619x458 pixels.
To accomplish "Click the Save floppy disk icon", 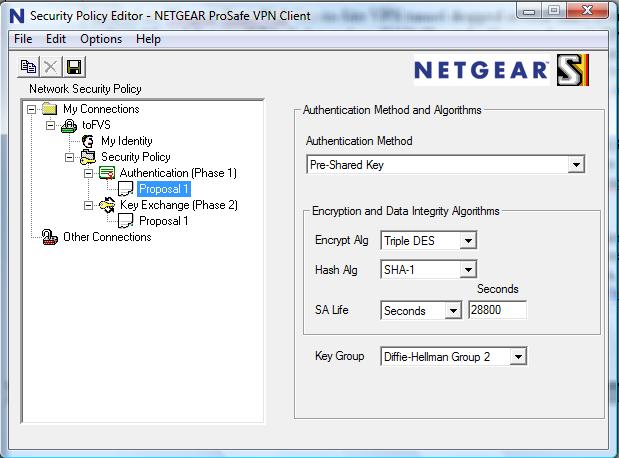I will pos(74,67).
